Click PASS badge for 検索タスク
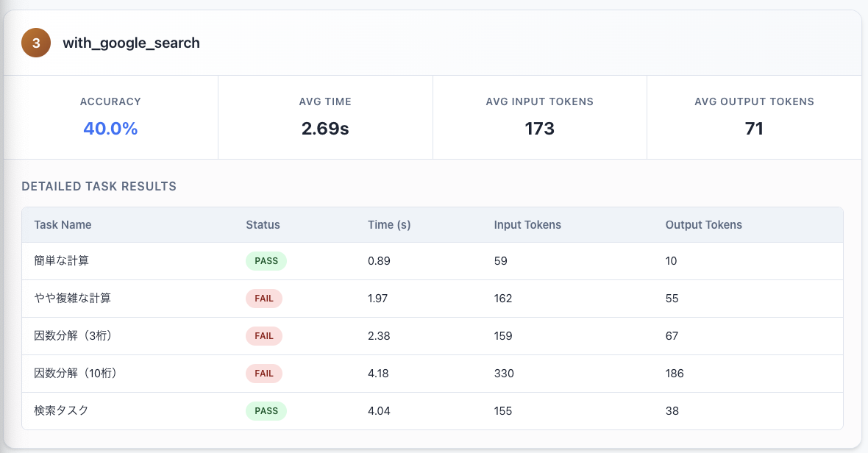The height and width of the screenshot is (453, 868). pos(266,411)
